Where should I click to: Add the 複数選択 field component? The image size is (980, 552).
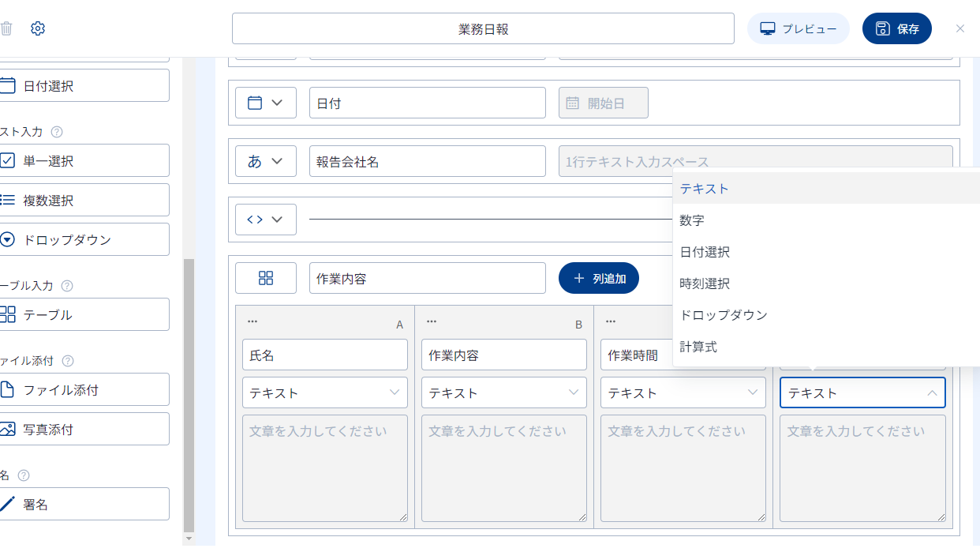(x=84, y=200)
